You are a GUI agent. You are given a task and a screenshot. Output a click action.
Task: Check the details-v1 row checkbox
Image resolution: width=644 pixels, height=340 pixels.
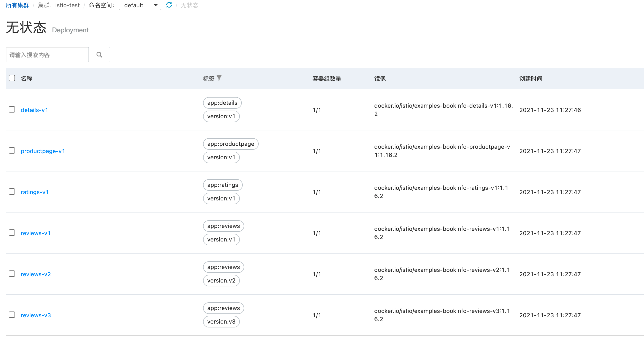[x=12, y=109]
